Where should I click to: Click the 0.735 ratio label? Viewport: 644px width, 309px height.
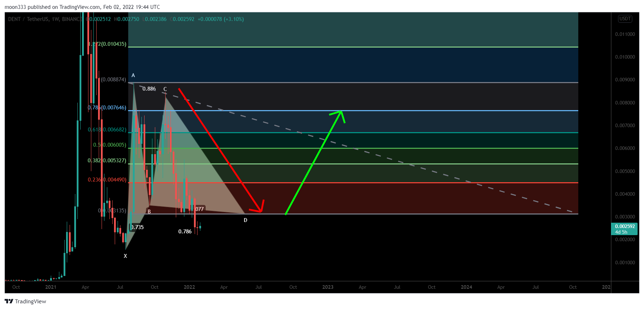pos(137,227)
